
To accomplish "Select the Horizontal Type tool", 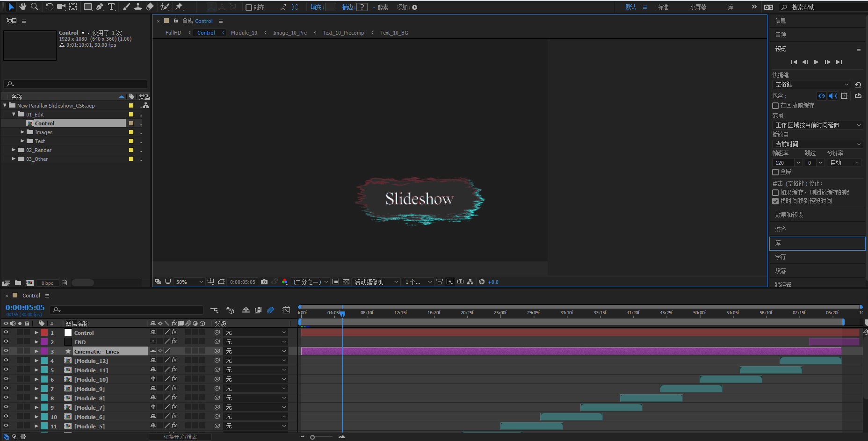I will point(111,7).
